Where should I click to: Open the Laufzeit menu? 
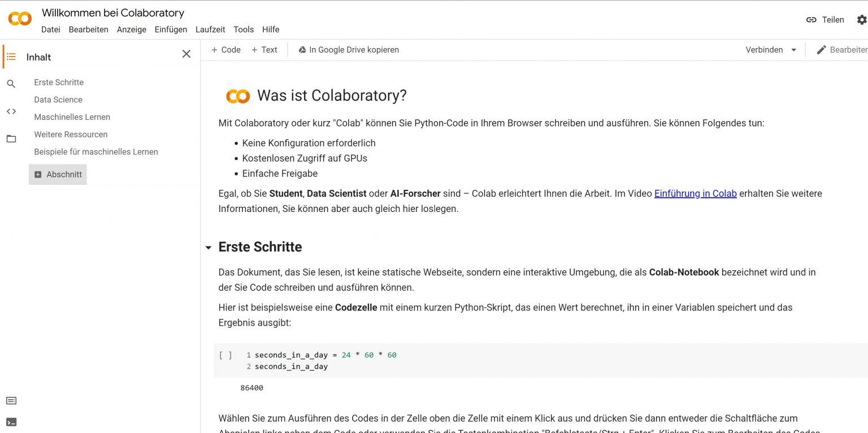(x=210, y=29)
